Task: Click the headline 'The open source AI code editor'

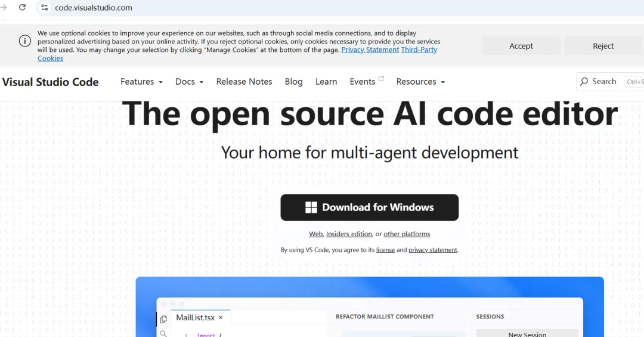Action: tap(370, 114)
